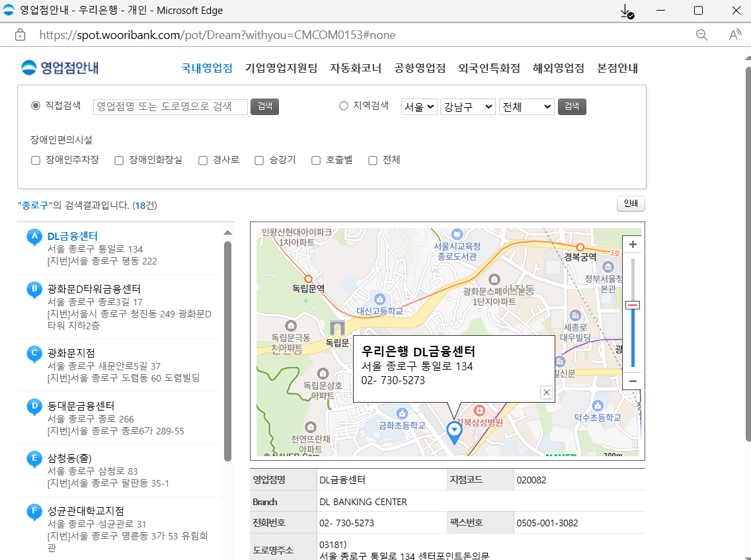This screenshot has height=560, width=751.
Task: Open the 자동화코너 tab
Action: click(x=356, y=68)
